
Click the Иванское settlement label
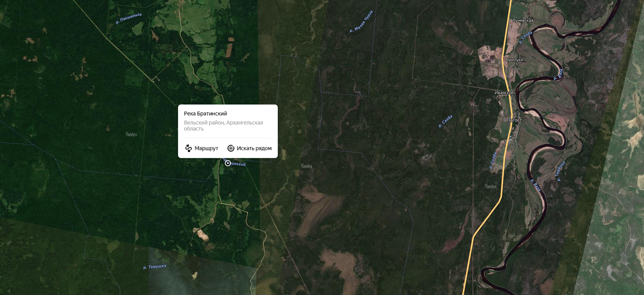[x=504, y=93]
